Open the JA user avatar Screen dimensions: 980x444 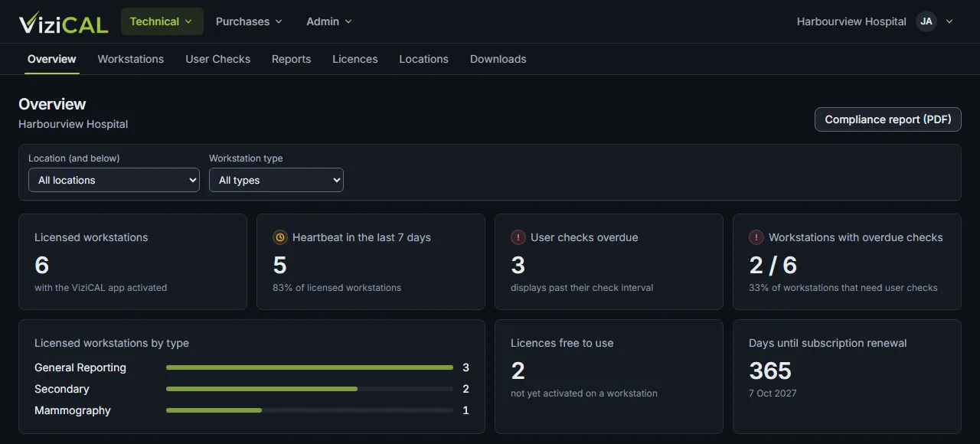pyautogui.click(x=926, y=21)
